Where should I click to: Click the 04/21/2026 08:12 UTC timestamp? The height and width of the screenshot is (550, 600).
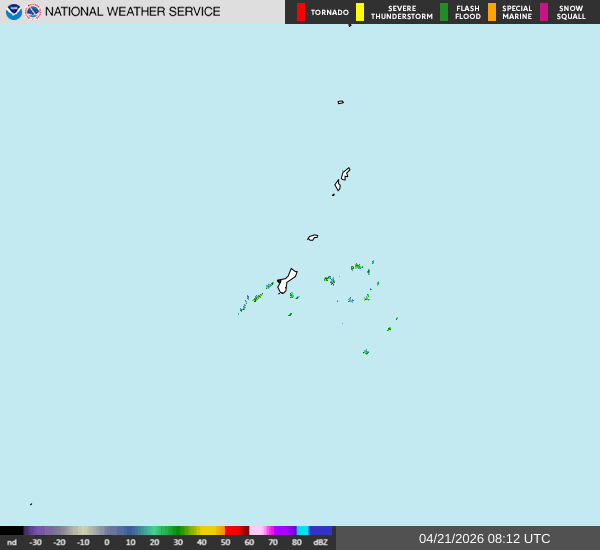(484, 538)
